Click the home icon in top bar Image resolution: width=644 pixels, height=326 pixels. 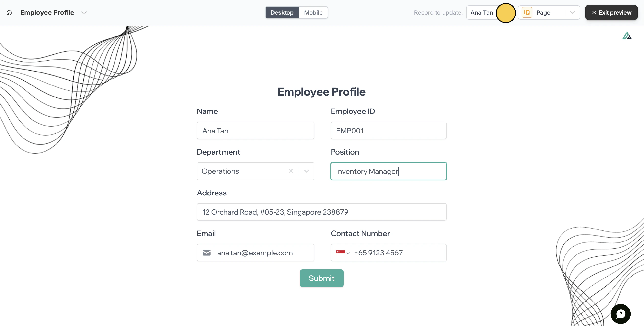(x=9, y=12)
